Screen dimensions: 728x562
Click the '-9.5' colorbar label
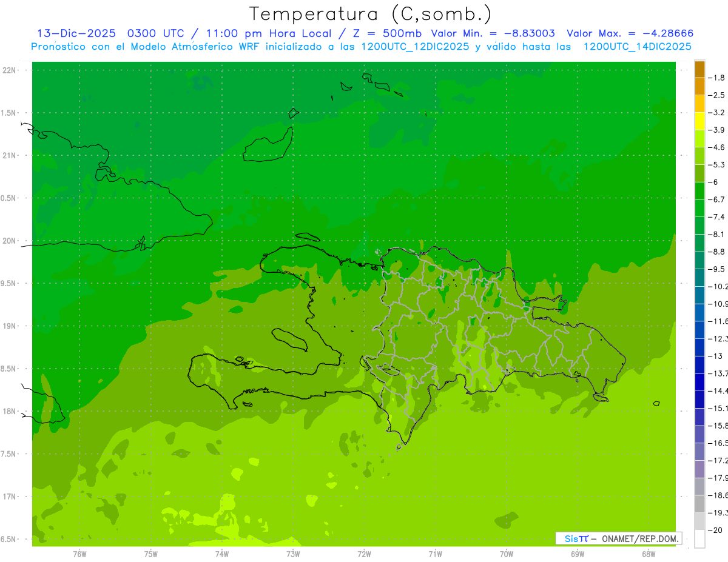click(716, 269)
